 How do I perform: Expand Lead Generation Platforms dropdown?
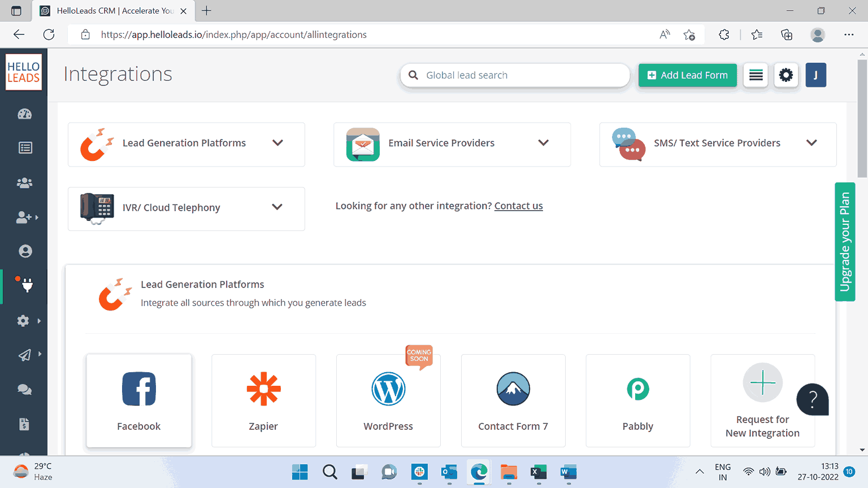(x=277, y=143)
